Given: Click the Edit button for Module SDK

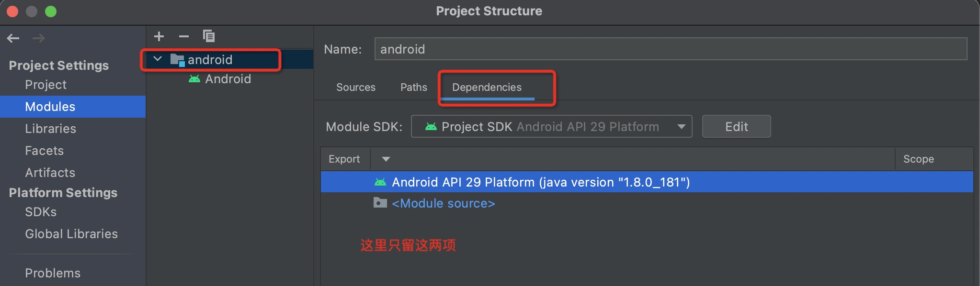Looking at the screenshot, I should click(737, 127).
